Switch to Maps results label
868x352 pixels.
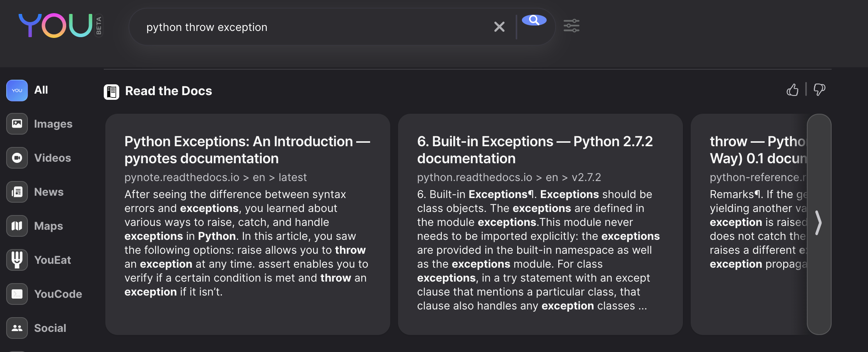pos(48,226)
